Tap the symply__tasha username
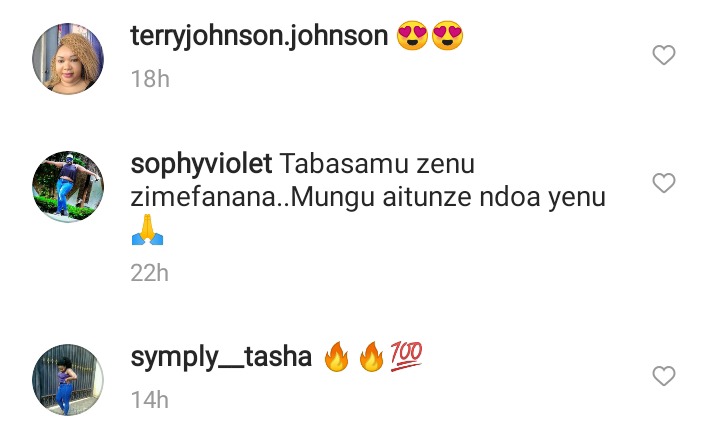 pyautogui.click(x=221, y=357)
